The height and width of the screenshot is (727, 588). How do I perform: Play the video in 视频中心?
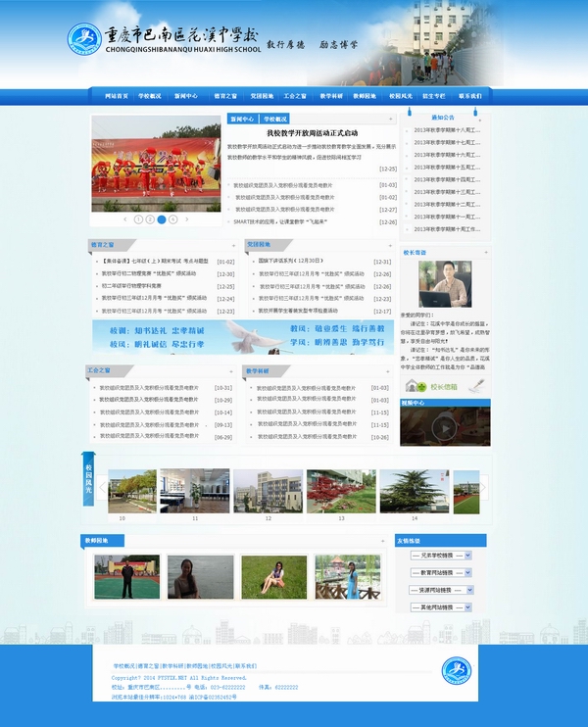(444, 427)
